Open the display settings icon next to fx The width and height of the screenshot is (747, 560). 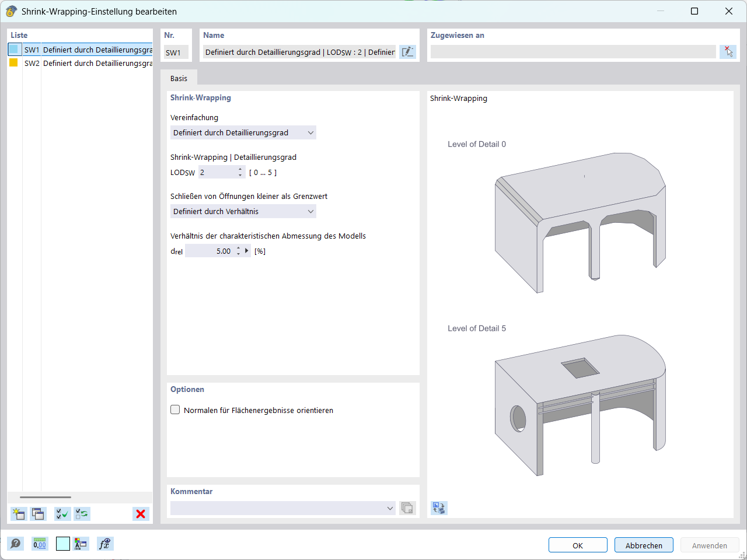[x=82, y=544]
